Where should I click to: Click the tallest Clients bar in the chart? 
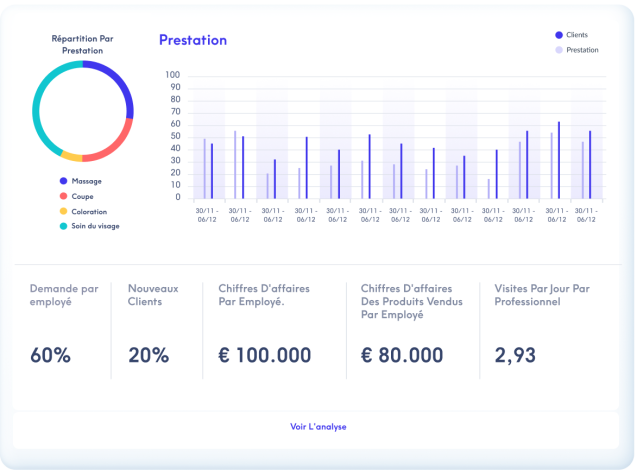559,160
